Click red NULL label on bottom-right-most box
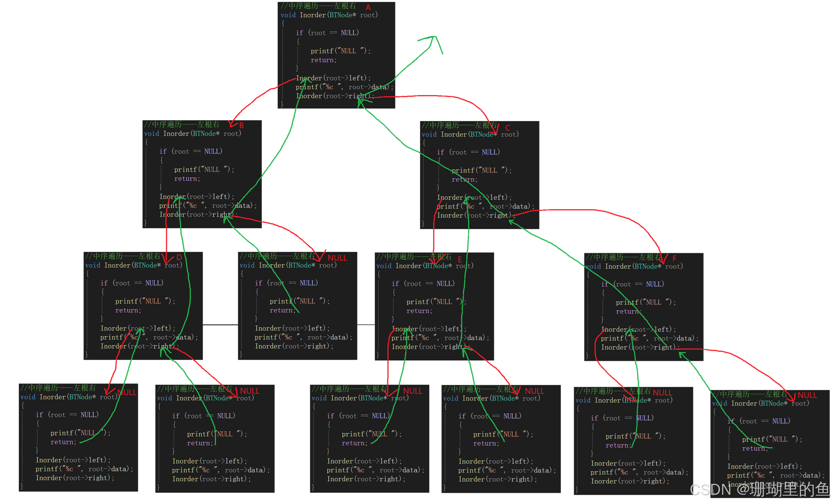The image size is (833, 504). [807, 395]
